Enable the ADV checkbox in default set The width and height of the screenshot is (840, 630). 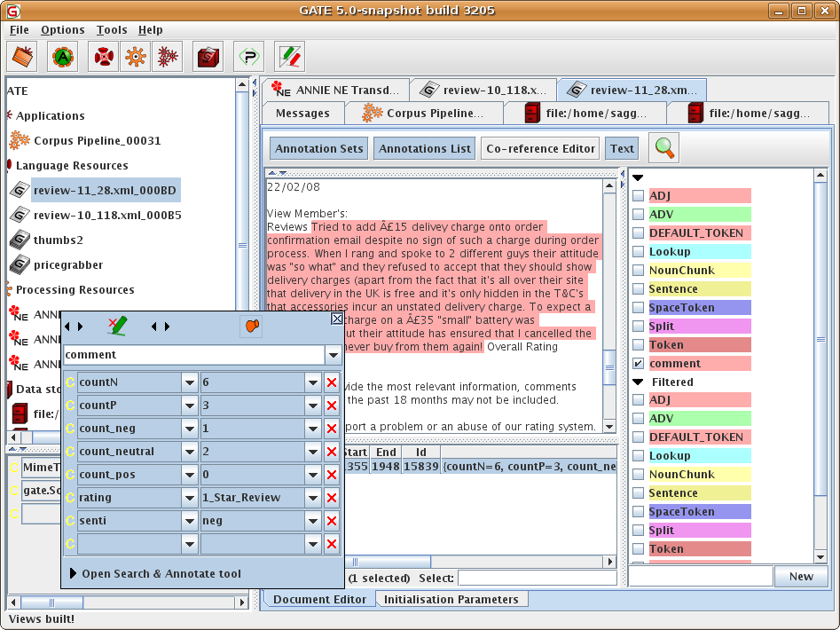click(x=638, y=214)
